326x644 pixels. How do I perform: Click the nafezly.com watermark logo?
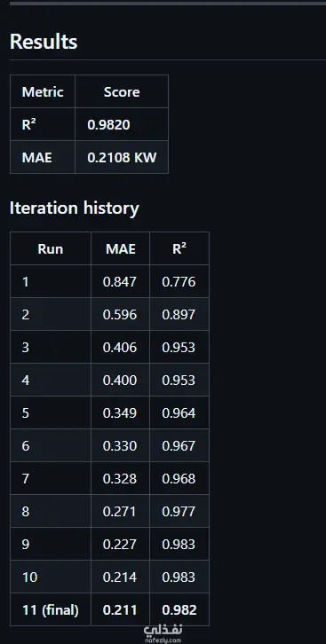coord(163,633)
